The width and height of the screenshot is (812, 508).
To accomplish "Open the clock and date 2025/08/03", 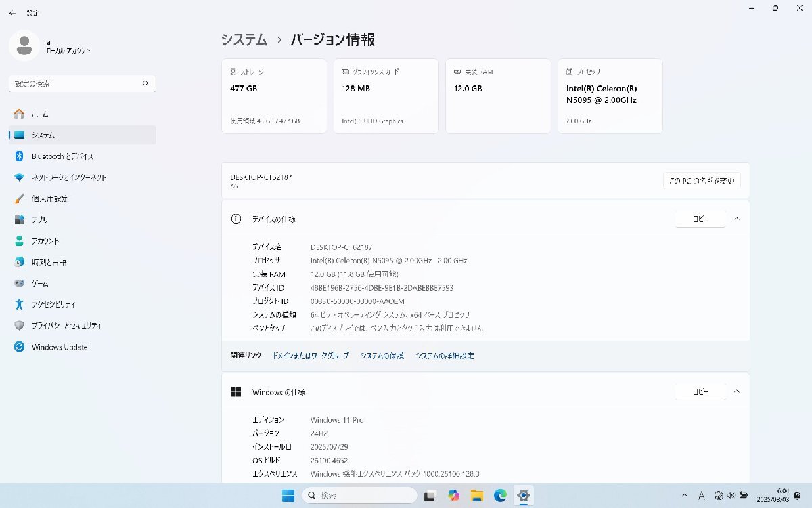I will click(773, 495).
